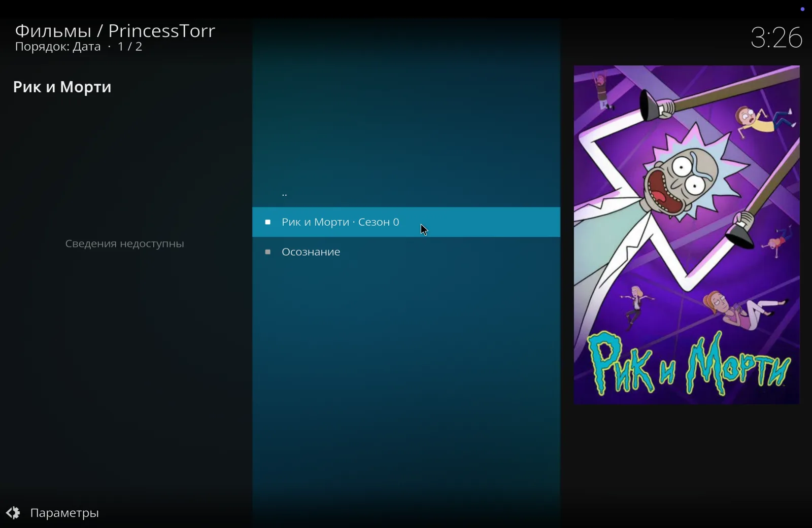
Task: Click the 3:26 clock display
Action: pyautogui.click(x=776, y=38)
